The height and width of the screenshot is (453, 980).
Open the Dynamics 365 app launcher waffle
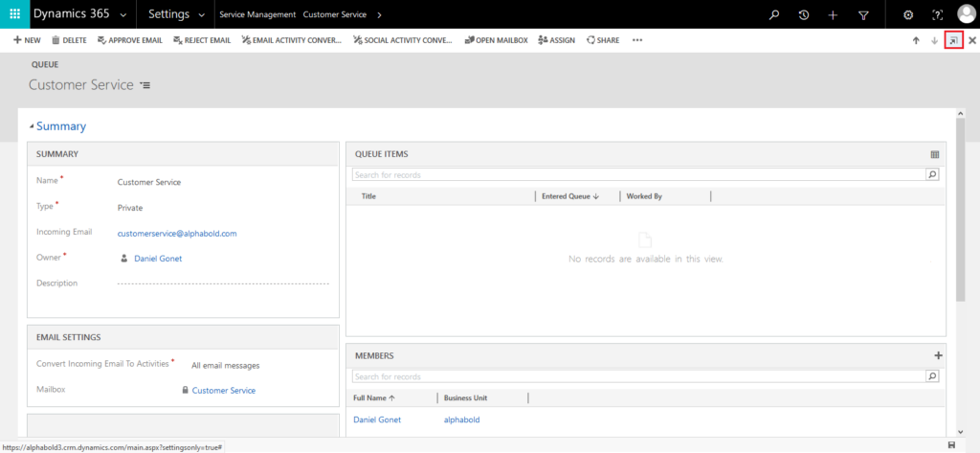pos(14,14)
